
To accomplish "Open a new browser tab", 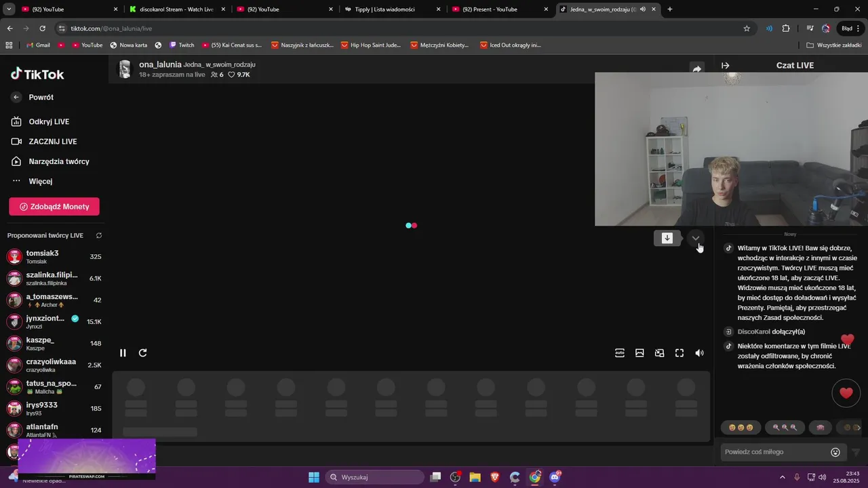I will click(x=670, y=9).
